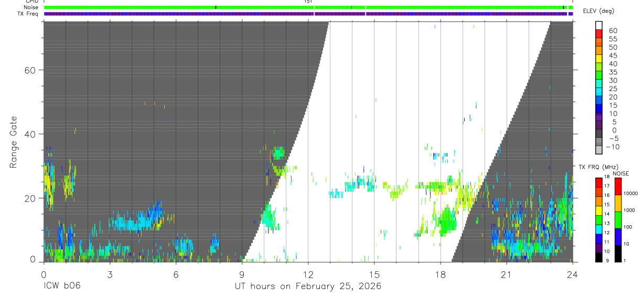Image resolution: width=644 pixels, height=297 pixels.
Task: Click the red segment of the NOISE bar
Action: 617,186
